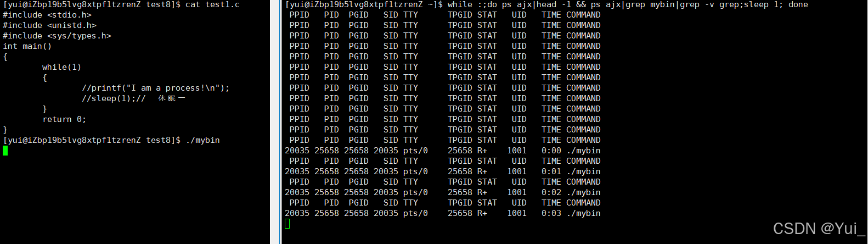868x244 pixels.
Task: Select the '#include <unistd.h>' line
Action: click(x=49, y=25)
